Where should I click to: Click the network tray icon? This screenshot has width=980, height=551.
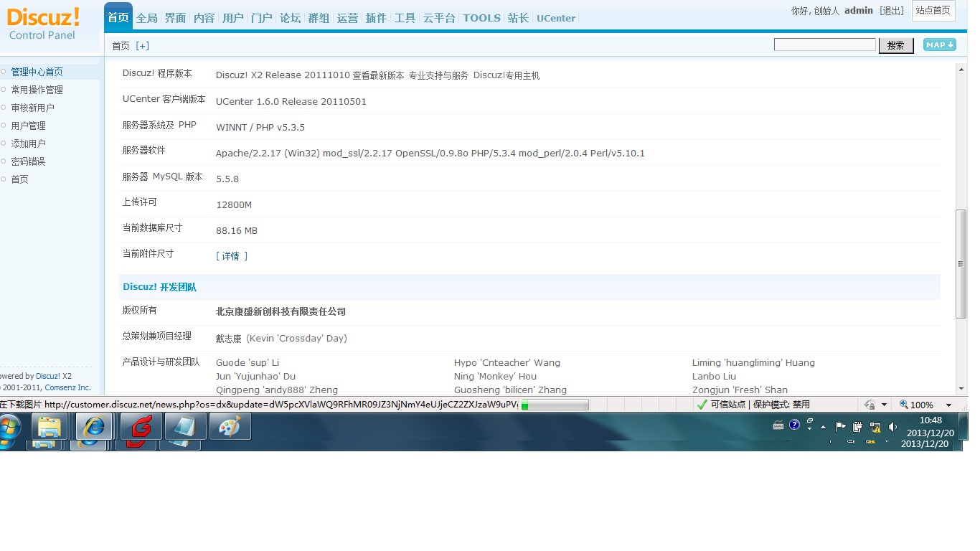click(875, 426)
